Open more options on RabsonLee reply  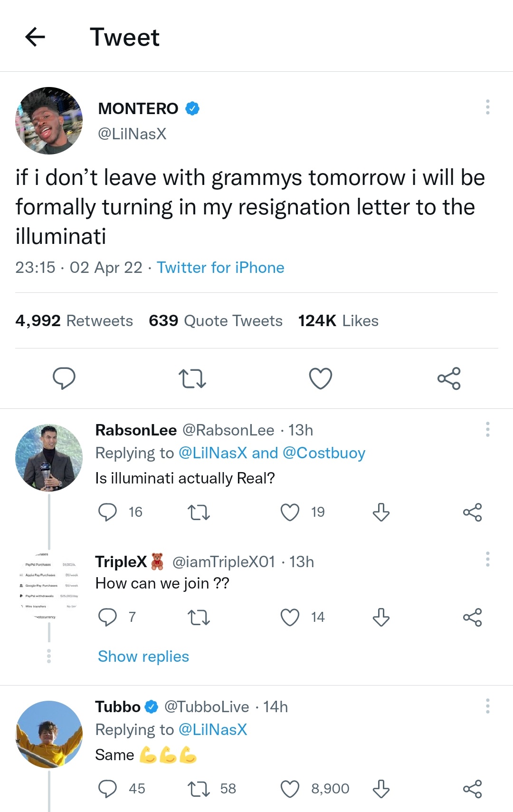[x=487, y=429]
